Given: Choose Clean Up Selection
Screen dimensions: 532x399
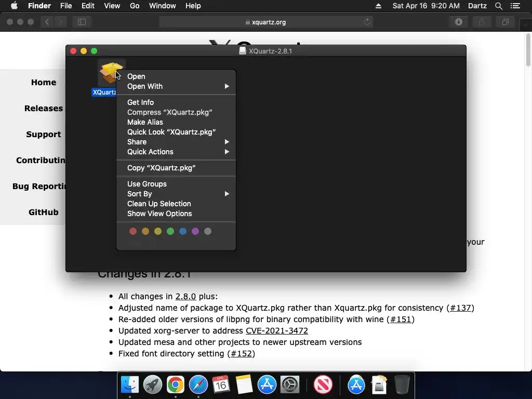Looking at the screenshot, I should (176, 204).
